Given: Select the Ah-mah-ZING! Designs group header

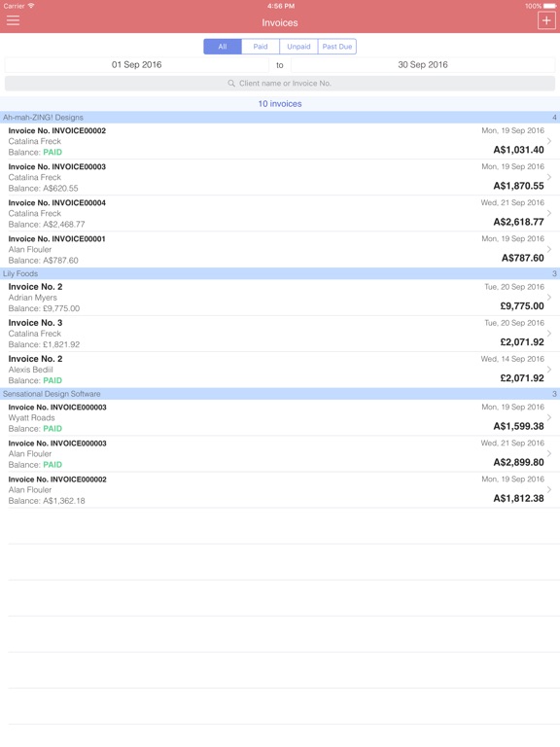Looking at the screenshot, I should pos(280,117).
